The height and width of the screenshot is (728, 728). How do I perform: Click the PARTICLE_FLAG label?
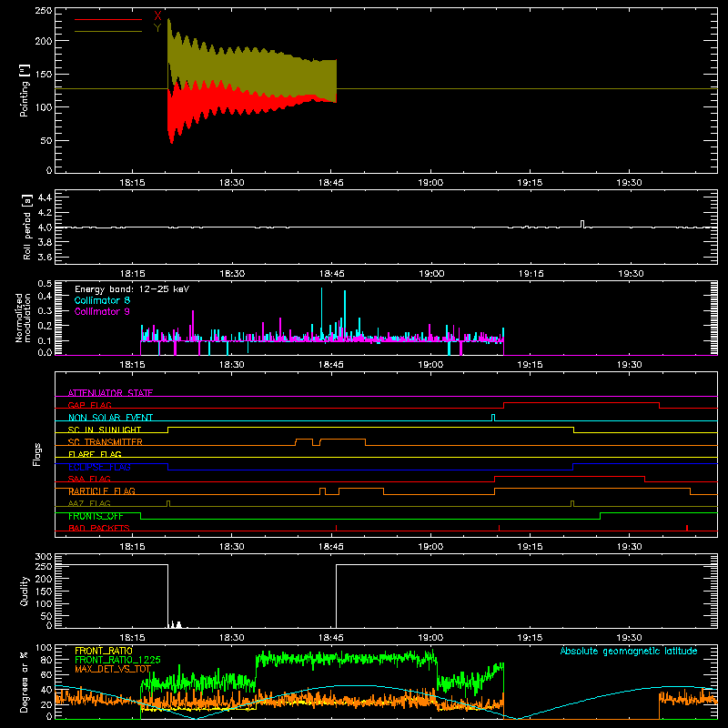coord(102,491)
